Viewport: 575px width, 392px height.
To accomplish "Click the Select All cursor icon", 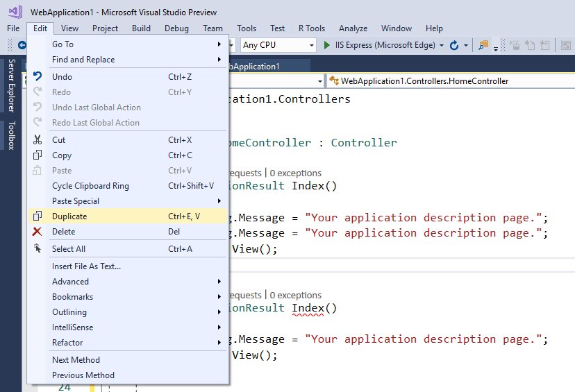I will (x=37, y=248).
